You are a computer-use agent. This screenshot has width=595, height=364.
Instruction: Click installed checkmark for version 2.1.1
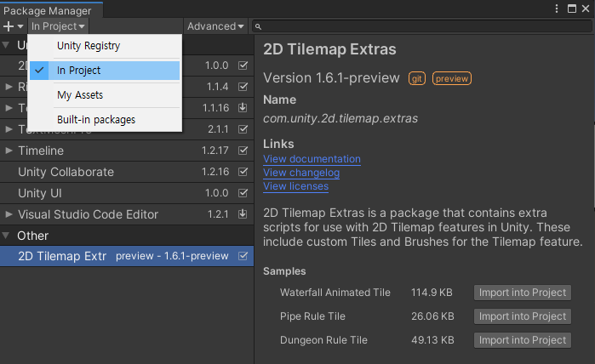[243, 129]
